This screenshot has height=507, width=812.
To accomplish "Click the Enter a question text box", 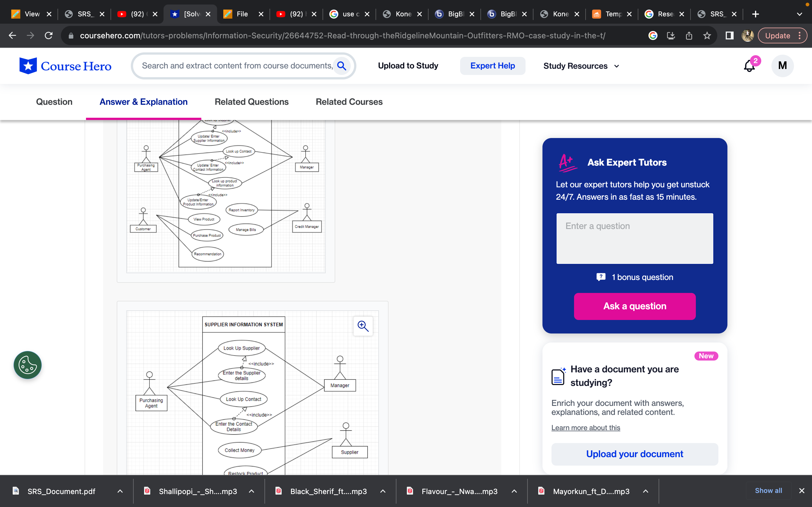I will tap(634, 238).
